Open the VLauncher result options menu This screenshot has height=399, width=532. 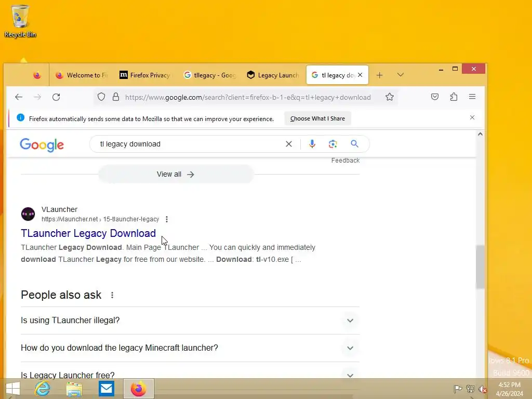[x=167, y=219]
